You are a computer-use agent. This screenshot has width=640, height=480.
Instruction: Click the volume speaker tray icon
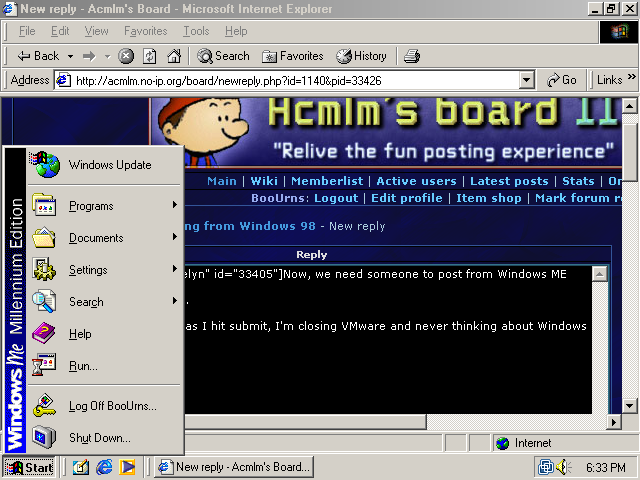565,467
